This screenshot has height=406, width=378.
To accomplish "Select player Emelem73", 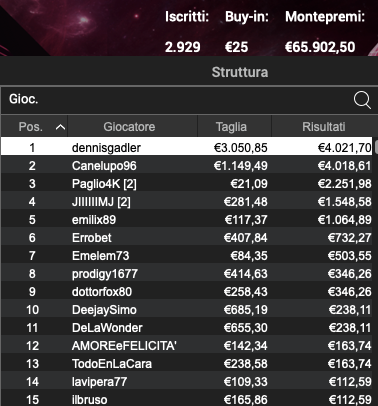I will coord(187,256).
